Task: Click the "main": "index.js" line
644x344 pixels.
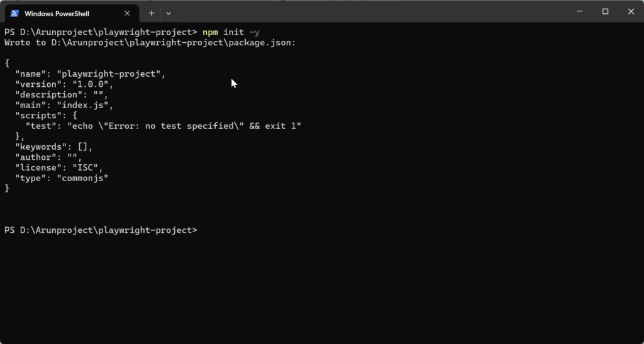Action: (64, 105)
